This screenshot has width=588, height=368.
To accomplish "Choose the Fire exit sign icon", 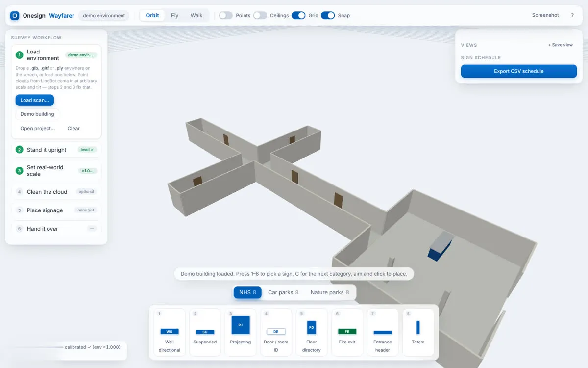I will 347,332.
